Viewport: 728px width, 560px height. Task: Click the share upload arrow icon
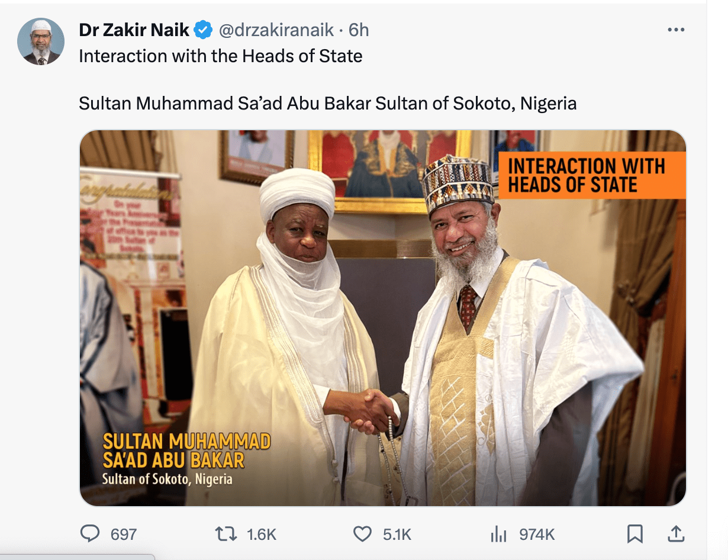[675, 534]
